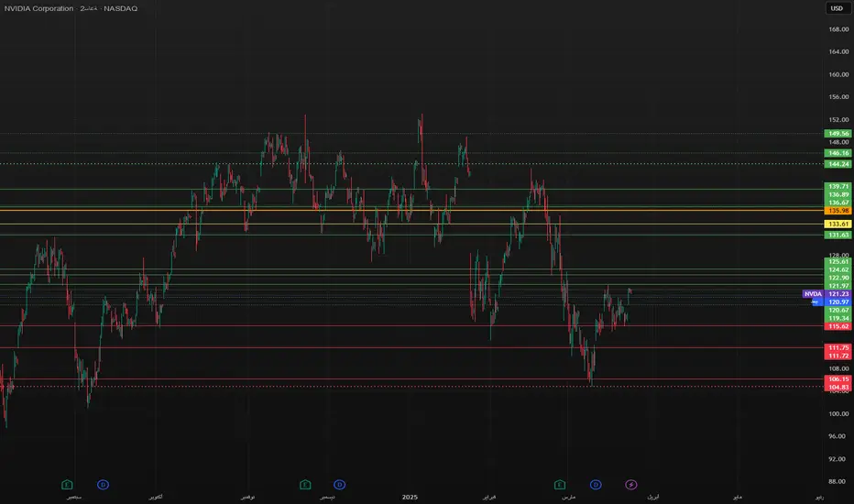Select the blue 120.97 price label

838,301
